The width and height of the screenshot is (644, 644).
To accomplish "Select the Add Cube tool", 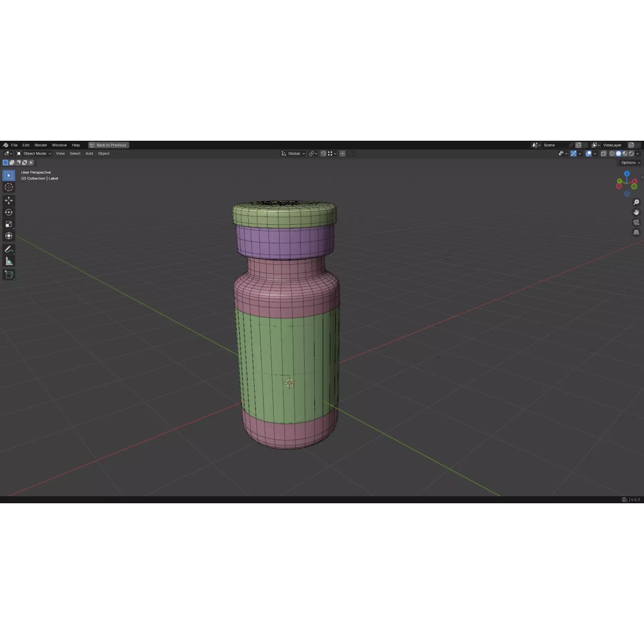I will (x=8, y=274).
